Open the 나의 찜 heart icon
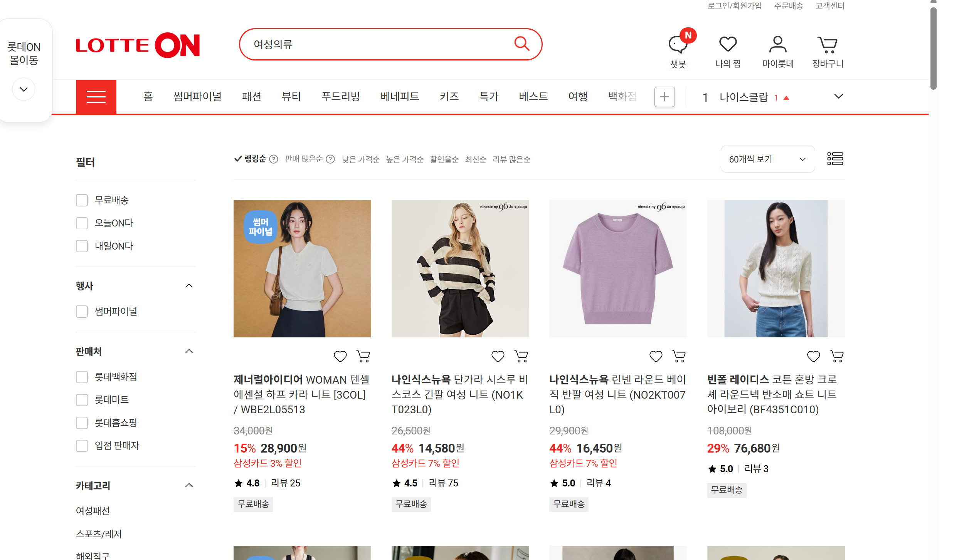 tap(728, 45)
